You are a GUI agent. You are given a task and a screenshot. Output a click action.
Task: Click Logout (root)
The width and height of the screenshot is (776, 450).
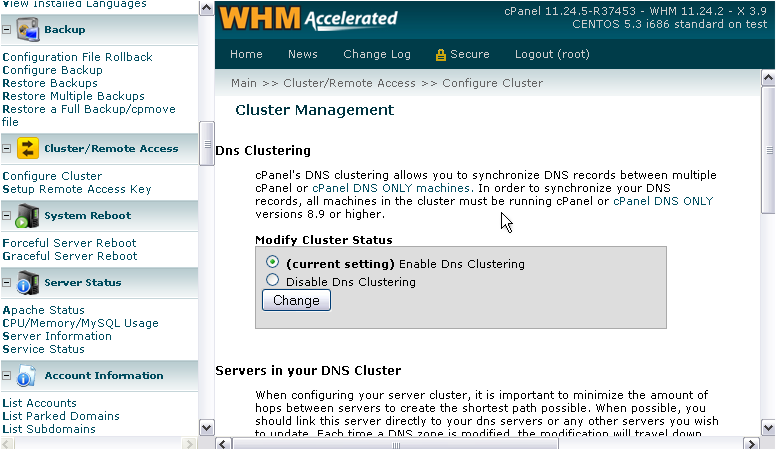pyautogui.click(x=552, y=54)
